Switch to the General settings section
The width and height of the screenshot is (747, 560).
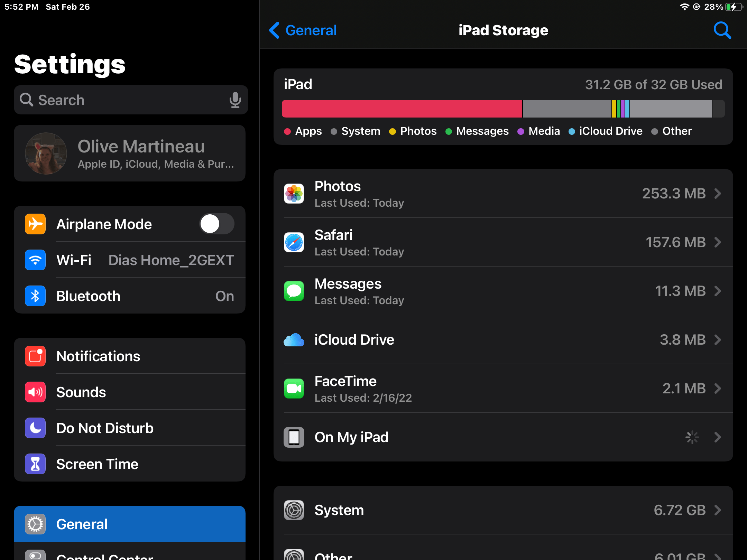[x=82, y=524]
